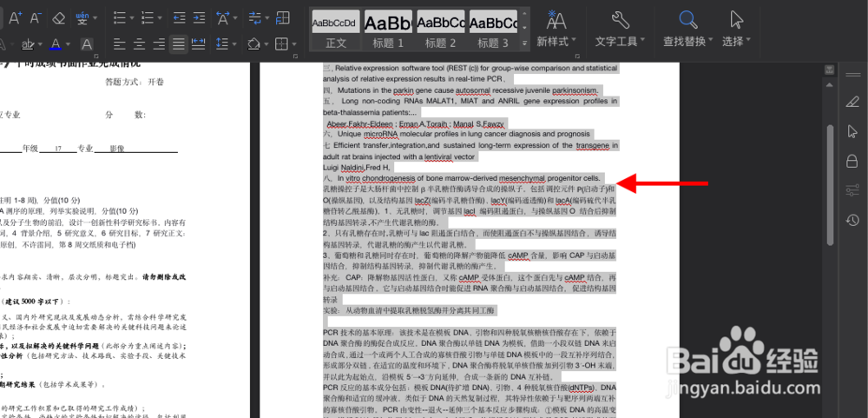Apply text highlight color
The image size is (868, 418).
tap(27, 43)
